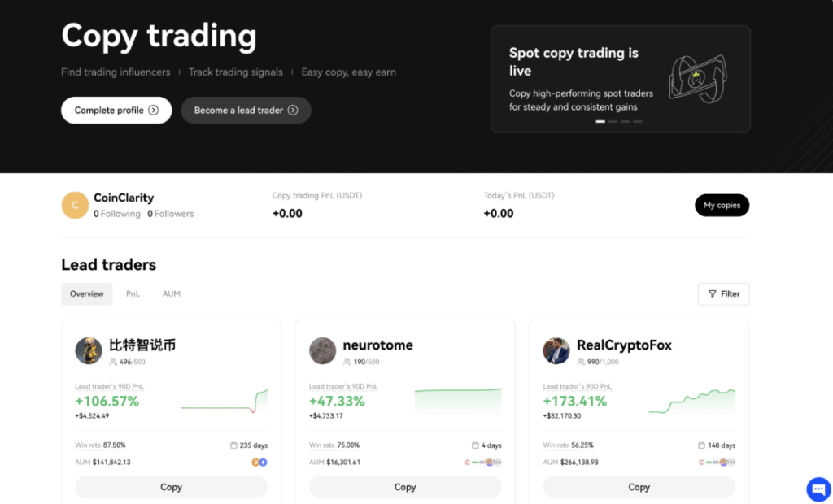Click the copiers icon next to 190/500
The height and width of the screenshot is (504, 833).
pos(346,361)
